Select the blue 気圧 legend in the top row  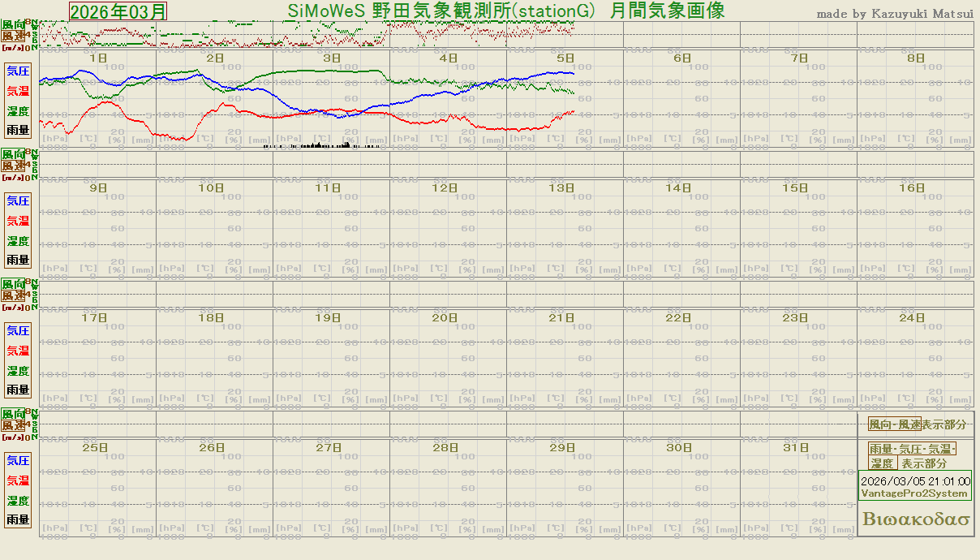pos(18,71)
